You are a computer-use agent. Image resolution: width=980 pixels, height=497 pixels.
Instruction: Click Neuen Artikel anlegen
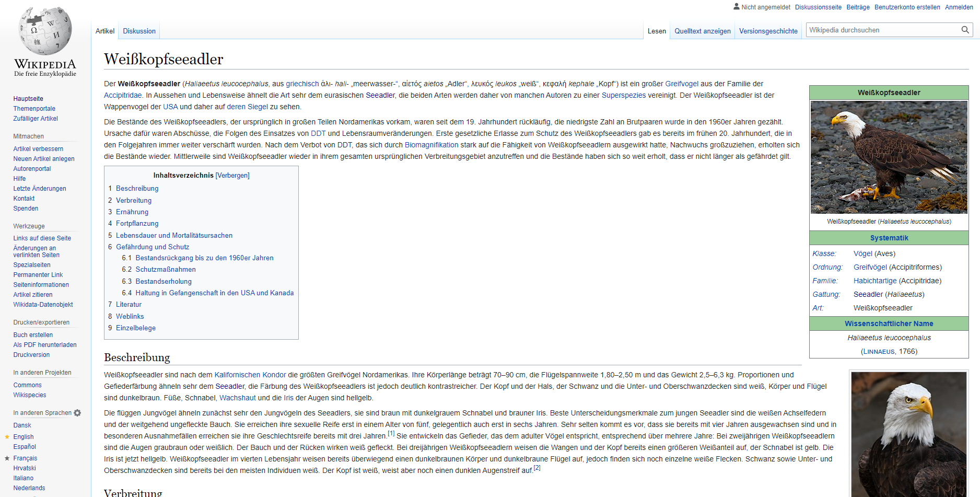[x=44, y=159]
